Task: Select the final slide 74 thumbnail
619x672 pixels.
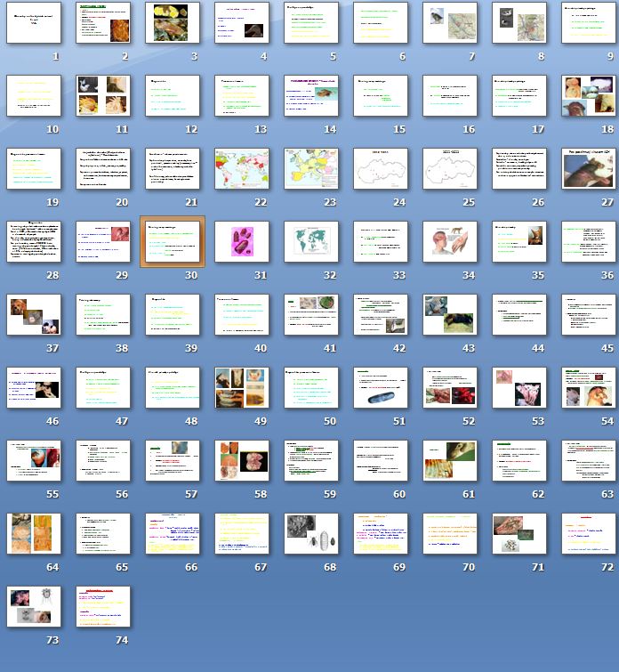Action: pyautogui.click(x=103, y=607)
